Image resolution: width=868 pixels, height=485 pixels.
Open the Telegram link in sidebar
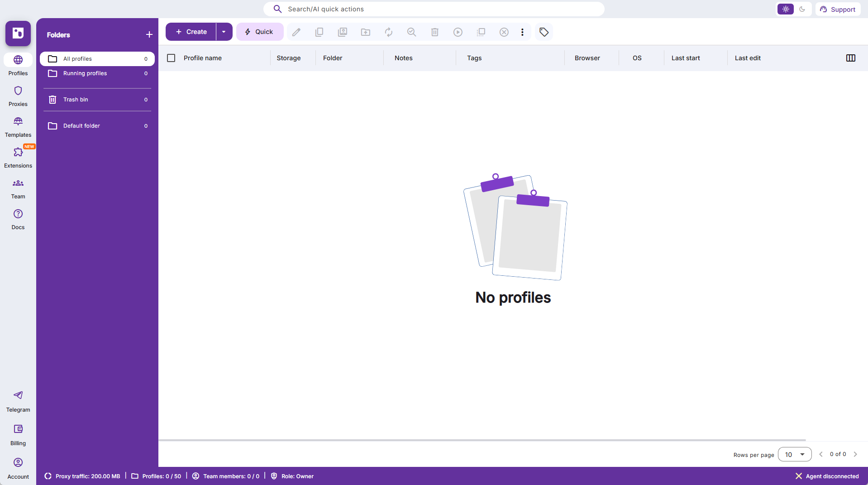(x=18, y=401)
